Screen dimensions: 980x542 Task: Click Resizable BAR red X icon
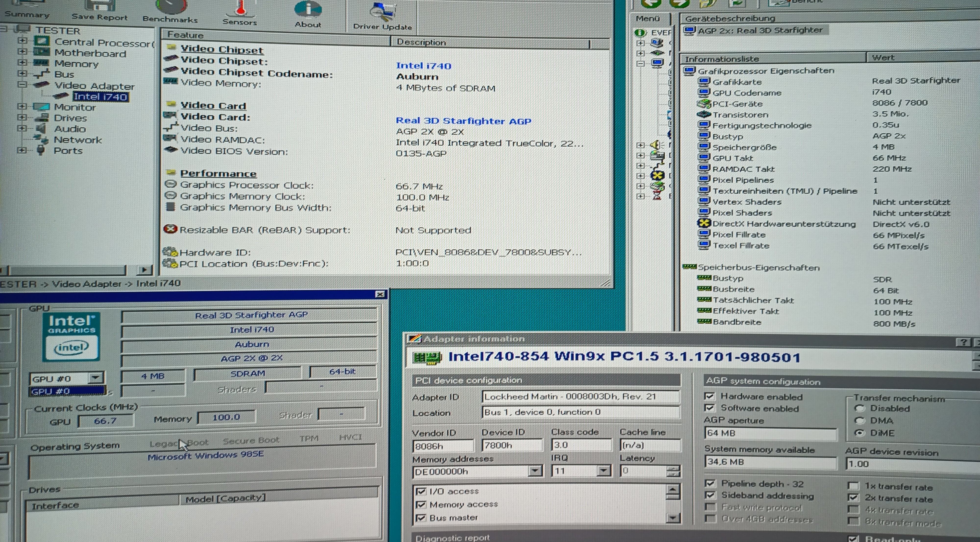(171, 229)
